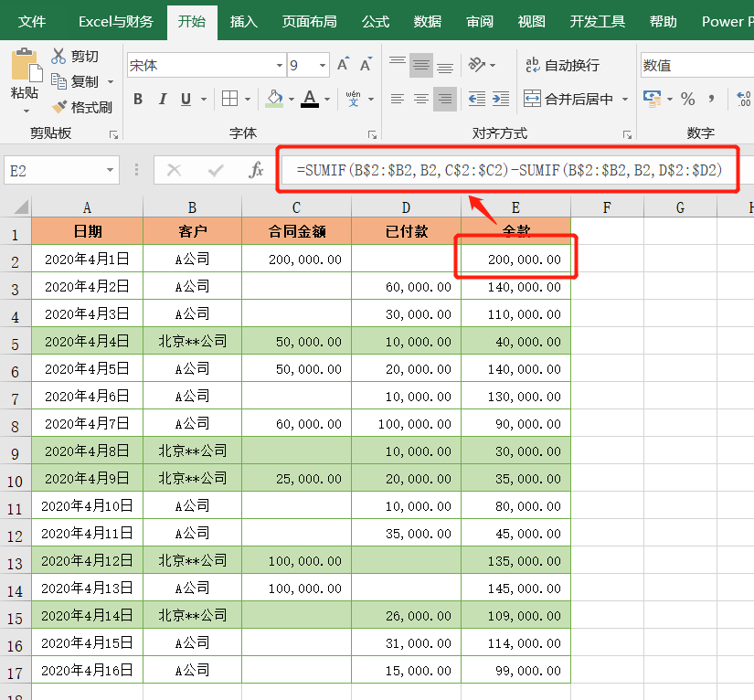Switch to 页面布局 tab
The width and height of the screenshot is (754, 700).
309,22
